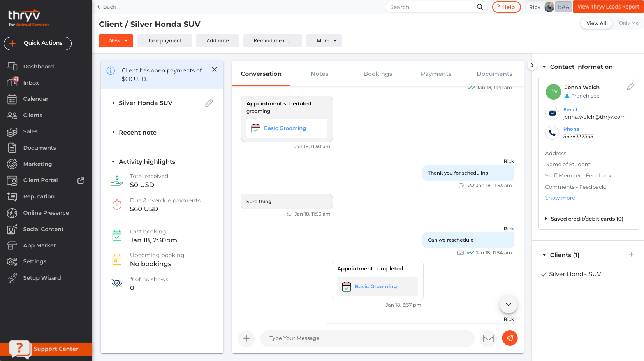Click the Take payment button
This screenshot has width=644, height=361.
pos(165,40)
